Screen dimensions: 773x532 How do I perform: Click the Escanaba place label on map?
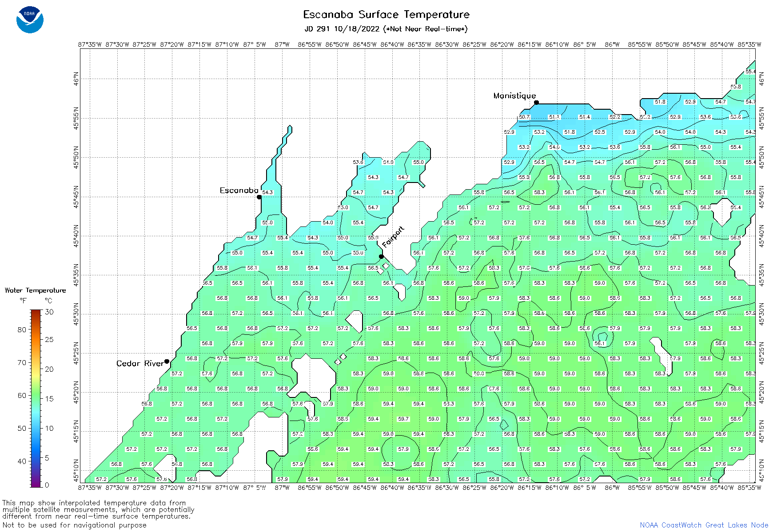coord(239,191)
